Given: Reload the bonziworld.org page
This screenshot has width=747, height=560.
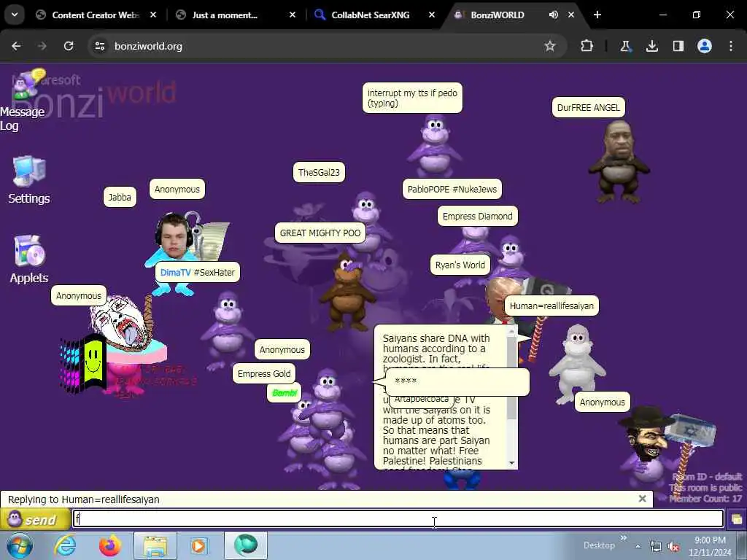Looking at the screenshot, I should click(x=69, y=46).
